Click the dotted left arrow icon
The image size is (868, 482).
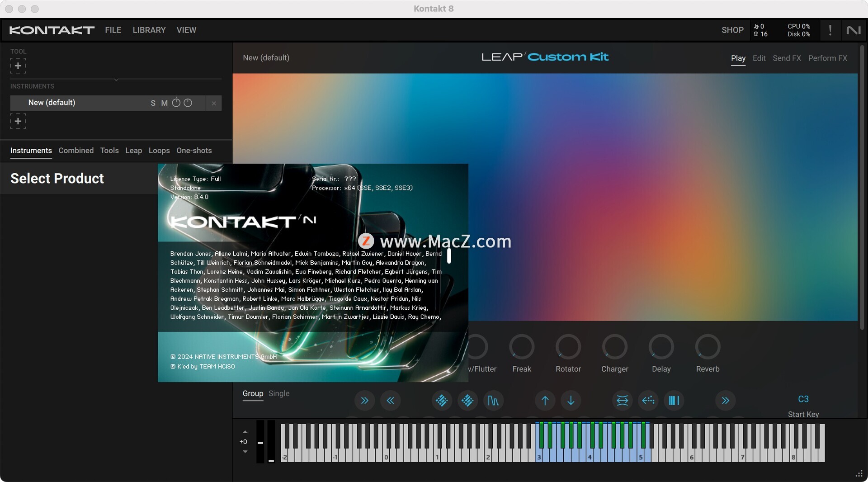648,401
